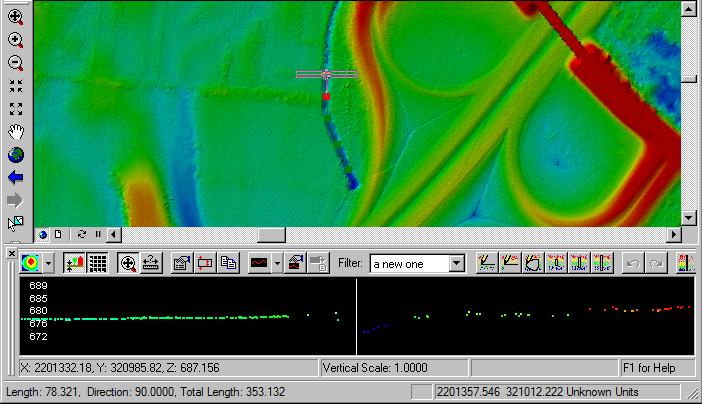702x404 pixels.
Task: Toggle the profile grid display
Action: pos(97,263)
